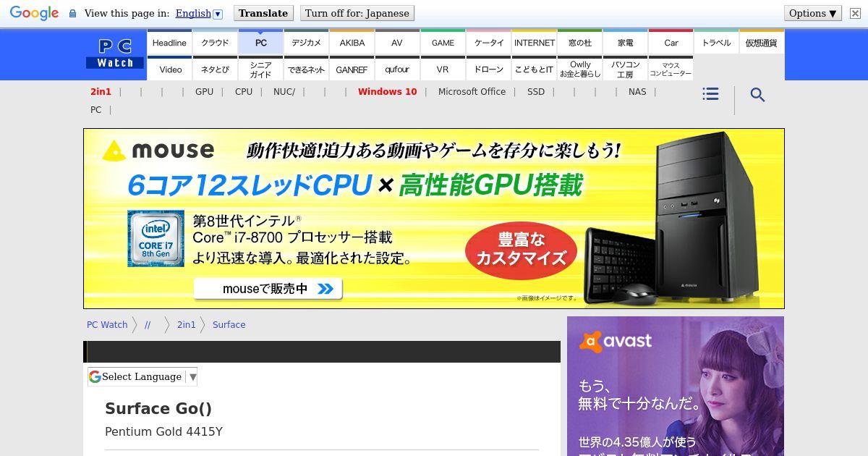This screenshot has height=456, width=868.
Task: Click the Avast advertisement
Action: coord(676,386)
